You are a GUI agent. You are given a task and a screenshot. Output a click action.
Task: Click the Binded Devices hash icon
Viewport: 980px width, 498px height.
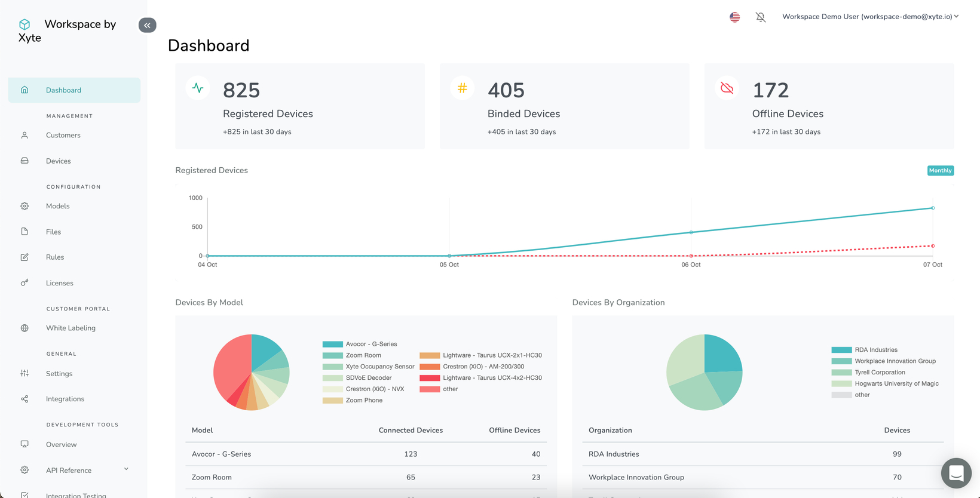[463, 88]
